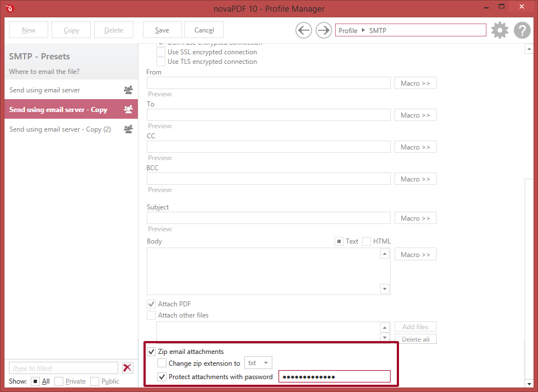Image resolution: width=538 pixels, height=392 pixels.
Task: Click the 'Add files' button
Action: [x=415, y=327]
